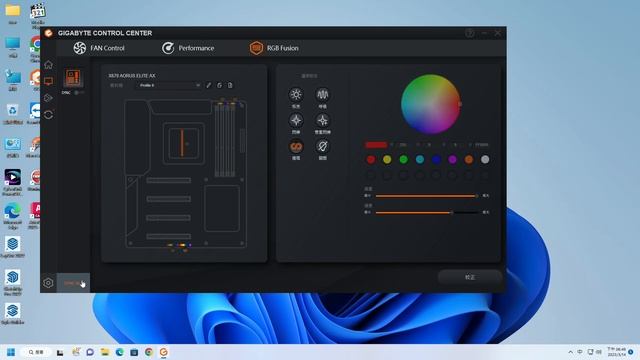Viewport: 640px width, 360px height.
Task: Pick the cyan preset color swatch
Action: click(x=420, y=160)
